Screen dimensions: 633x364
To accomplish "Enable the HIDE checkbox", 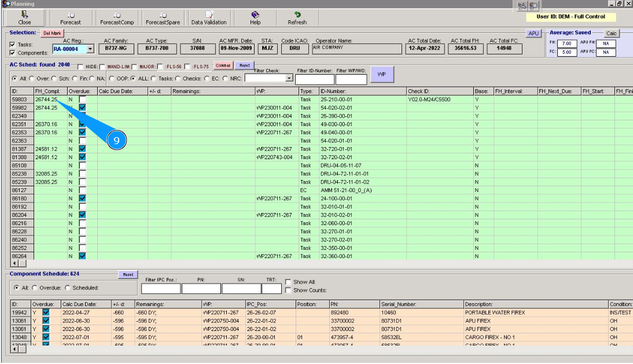I will [x=80, y=66].
